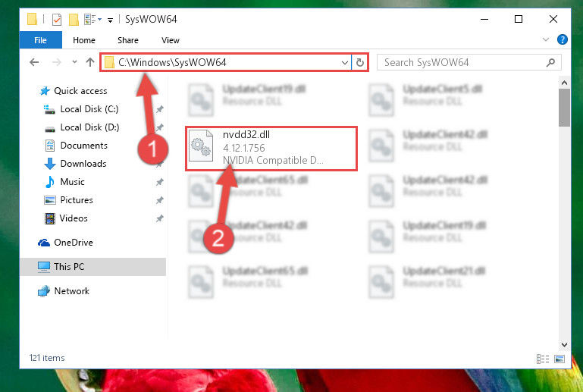Click the Properties checkmark icon in title bar
This screenshot has height=392, width=583.
[x=57, y=20]
